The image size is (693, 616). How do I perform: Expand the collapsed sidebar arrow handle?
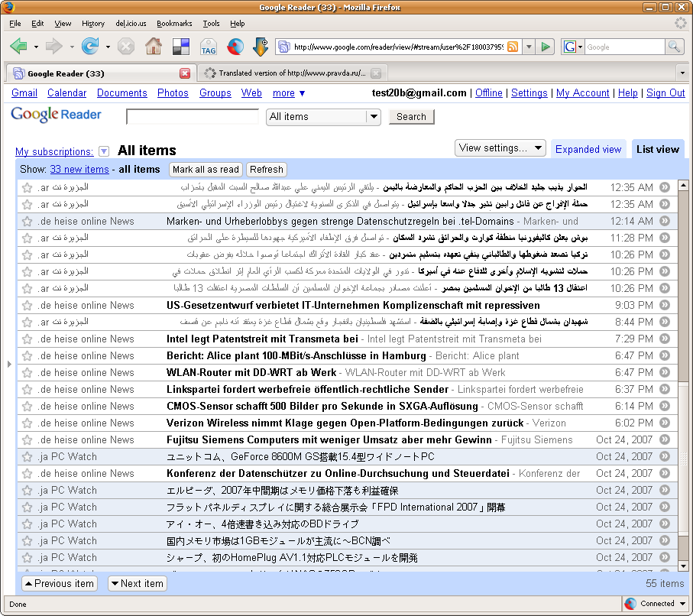tap(9, 364)
